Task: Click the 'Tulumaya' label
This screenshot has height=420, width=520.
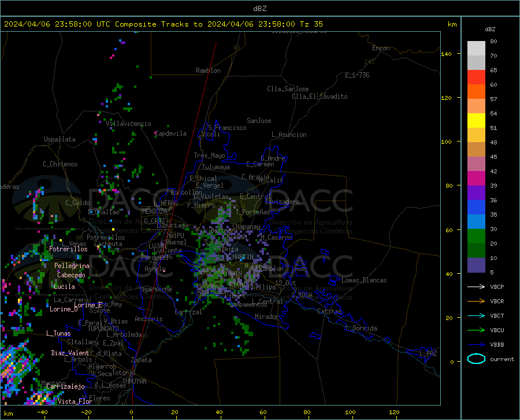Action: 216,167
